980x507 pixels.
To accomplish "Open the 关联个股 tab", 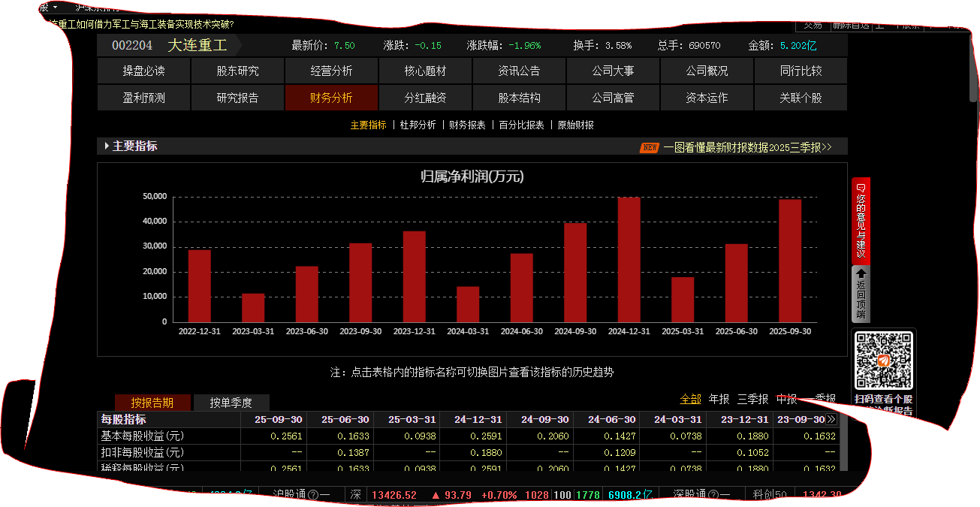I will click(801, 98).
